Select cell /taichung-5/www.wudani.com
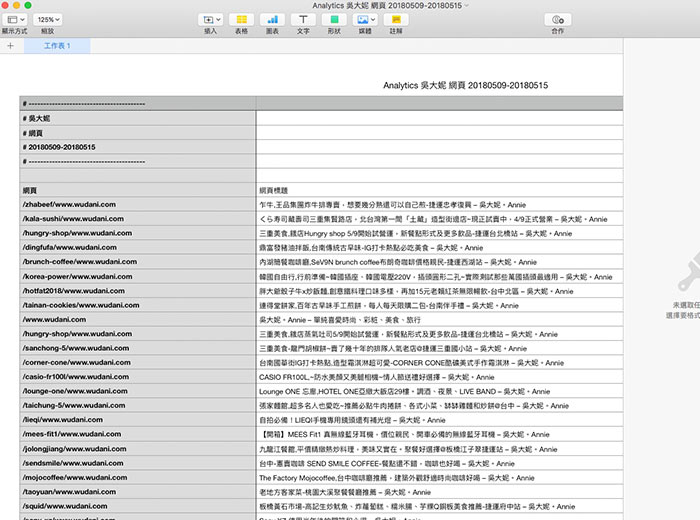 [138, 405]
